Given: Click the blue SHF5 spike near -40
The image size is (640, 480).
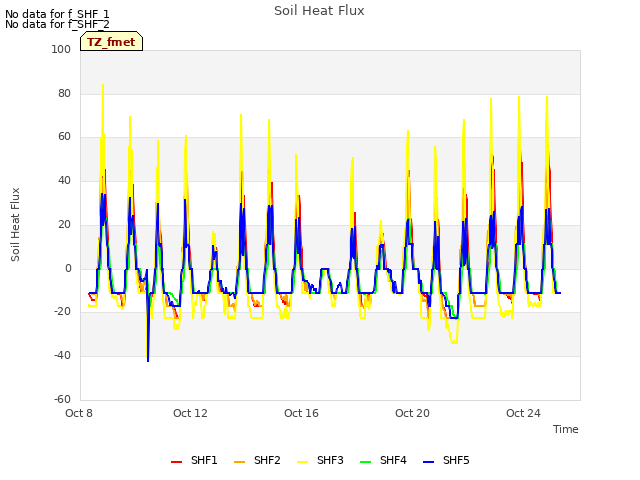Looking at the screenshot, I should (148, 358).
